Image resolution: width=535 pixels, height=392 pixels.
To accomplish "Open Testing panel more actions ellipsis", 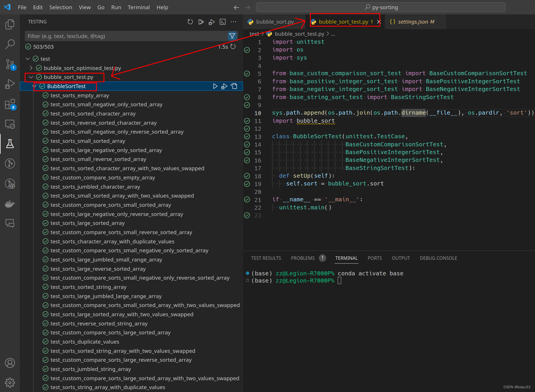I will tap(234, 22).
